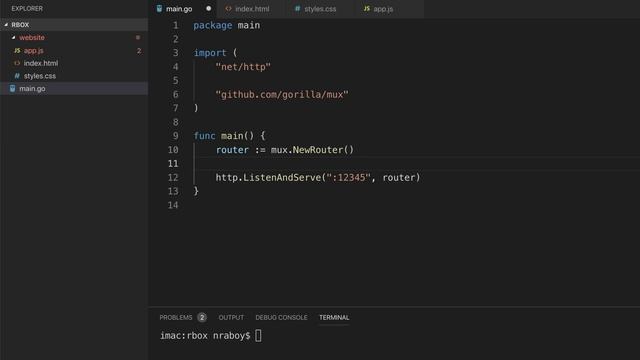
Task: Click the JS icon beside app.js in Explorer
Action: [17, 51]
